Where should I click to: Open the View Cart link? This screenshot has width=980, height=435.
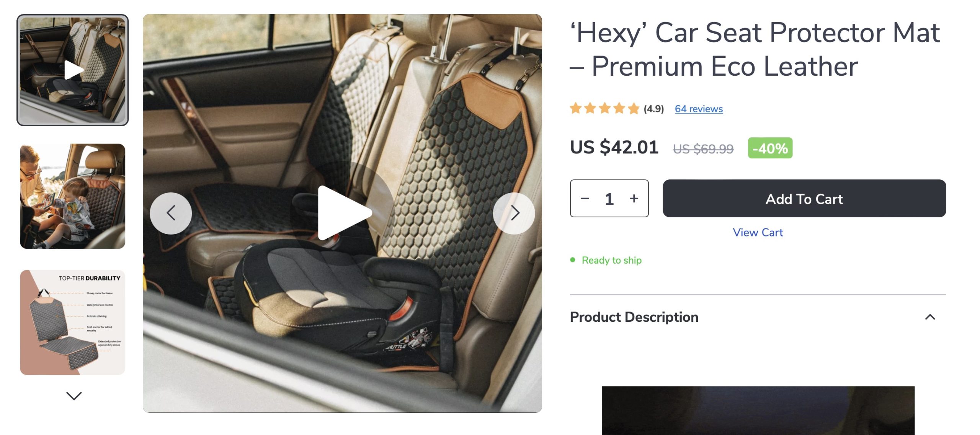(758, 233)
